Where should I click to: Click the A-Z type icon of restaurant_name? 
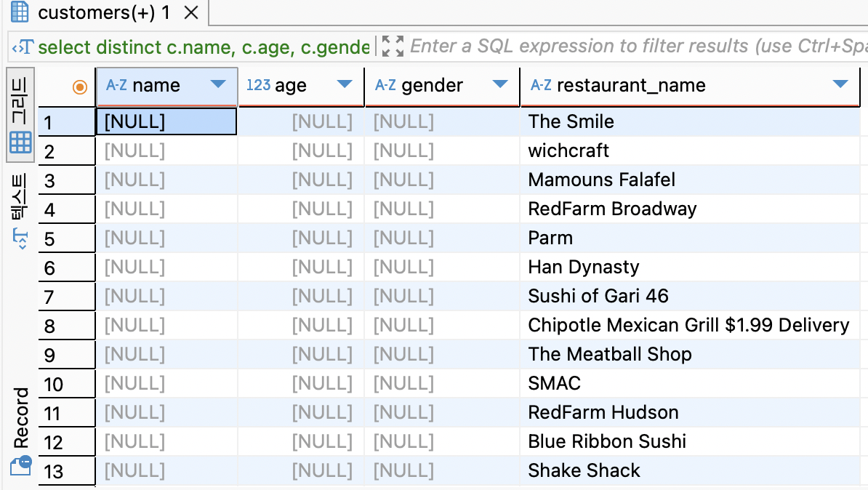coord(541,85)
